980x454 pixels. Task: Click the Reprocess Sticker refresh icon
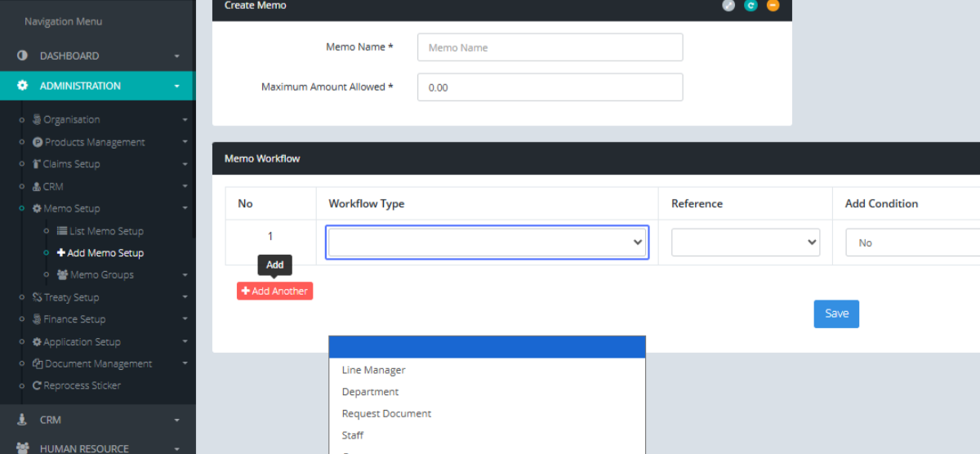click(x=37, y=385)
